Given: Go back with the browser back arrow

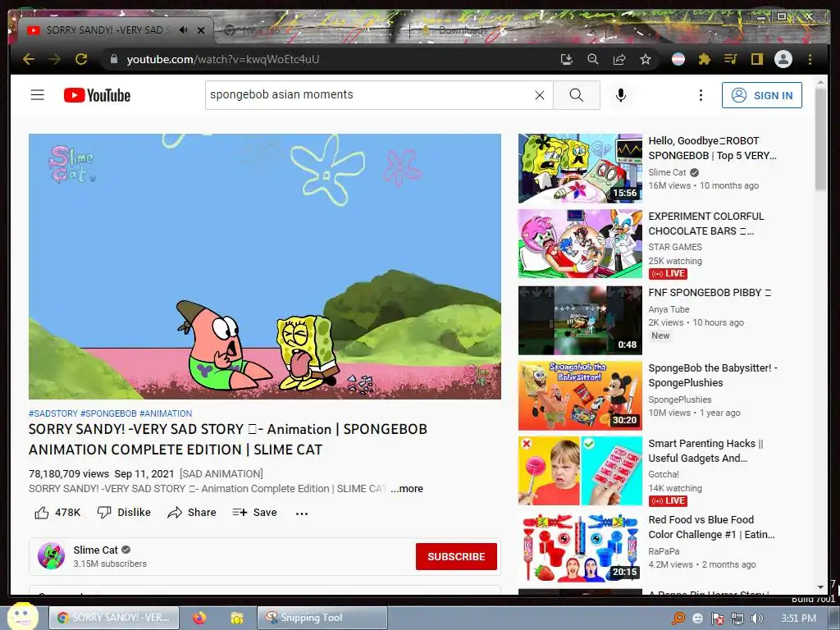Looking at the screenshot, I should pos(29,59).
